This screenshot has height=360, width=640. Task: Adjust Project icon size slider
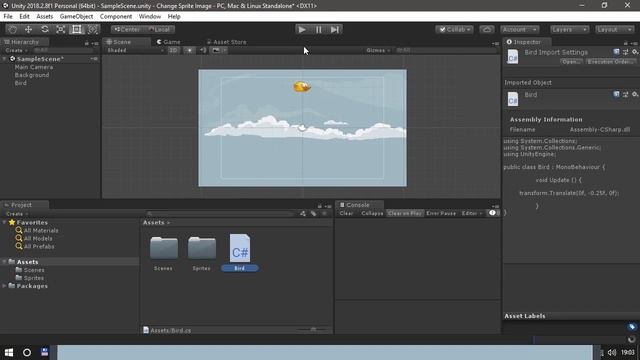point(313,329)
